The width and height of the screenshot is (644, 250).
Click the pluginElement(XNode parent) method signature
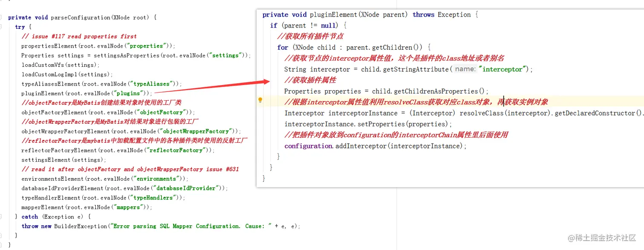pos(370,14)
